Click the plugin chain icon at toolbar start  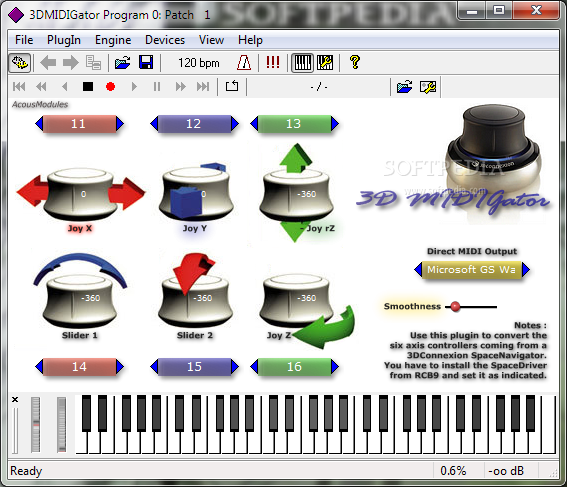pos(20,63)
